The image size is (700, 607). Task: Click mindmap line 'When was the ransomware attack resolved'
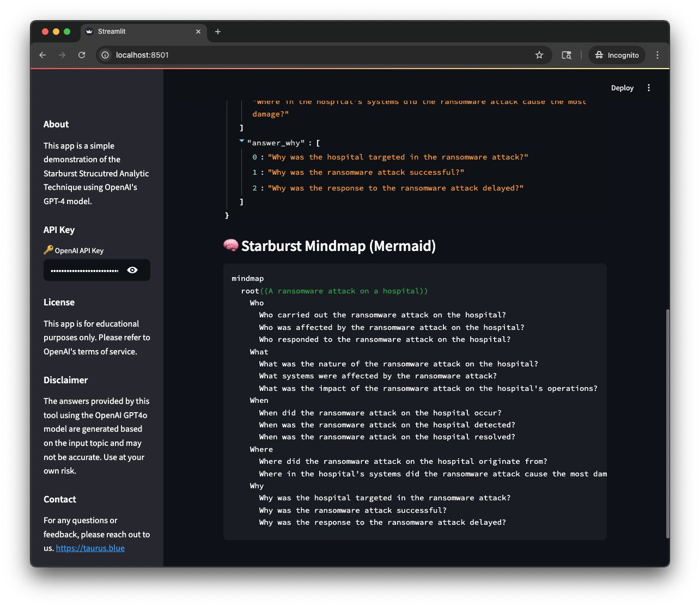387,437
